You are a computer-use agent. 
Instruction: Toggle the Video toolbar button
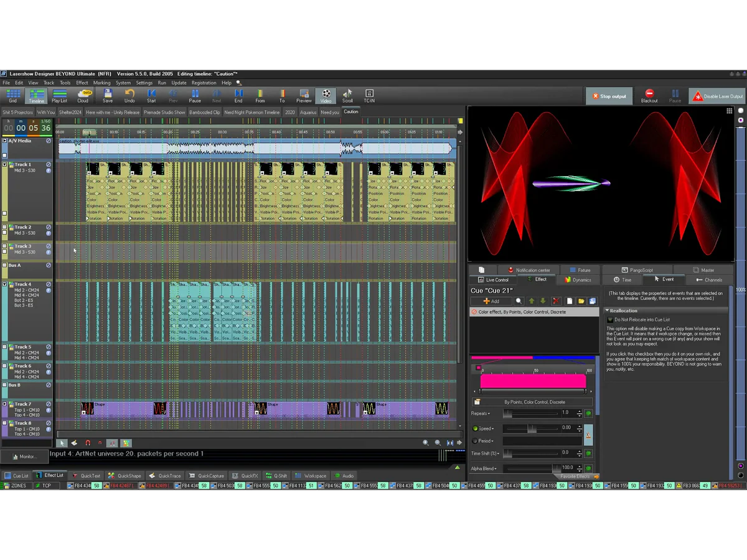[326, 96]
